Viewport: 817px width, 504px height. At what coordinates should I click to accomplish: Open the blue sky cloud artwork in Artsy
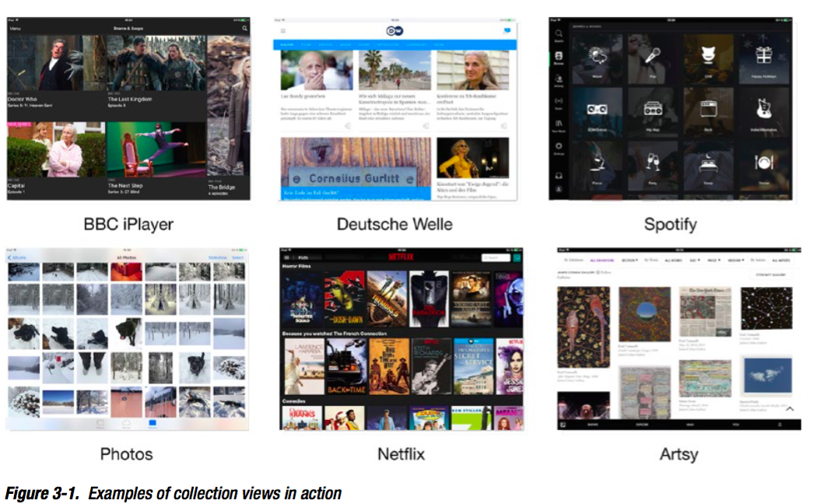767,376
